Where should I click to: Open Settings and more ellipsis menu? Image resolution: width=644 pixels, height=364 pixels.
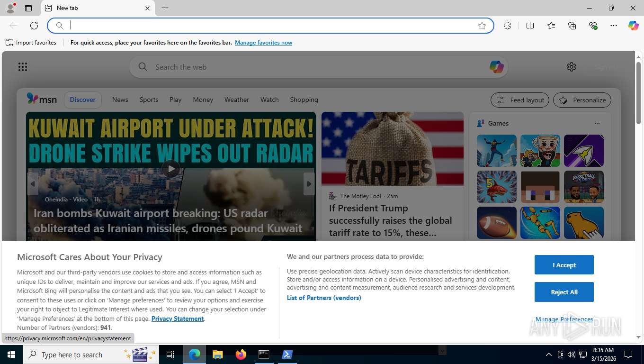(x=614, y=26)
